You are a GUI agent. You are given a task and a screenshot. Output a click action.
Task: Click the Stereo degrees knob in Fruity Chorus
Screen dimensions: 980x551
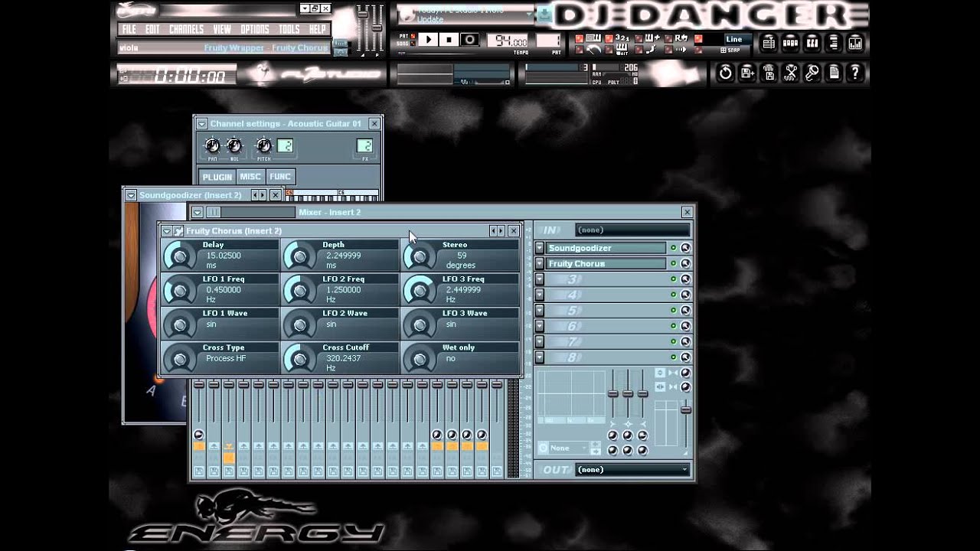click(x=419, y=256)
